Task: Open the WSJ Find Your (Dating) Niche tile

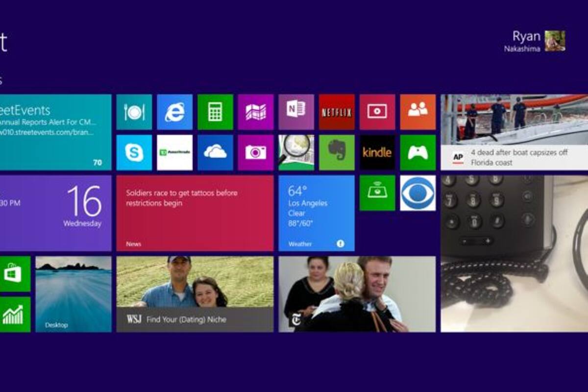Action: pos(195,294)
